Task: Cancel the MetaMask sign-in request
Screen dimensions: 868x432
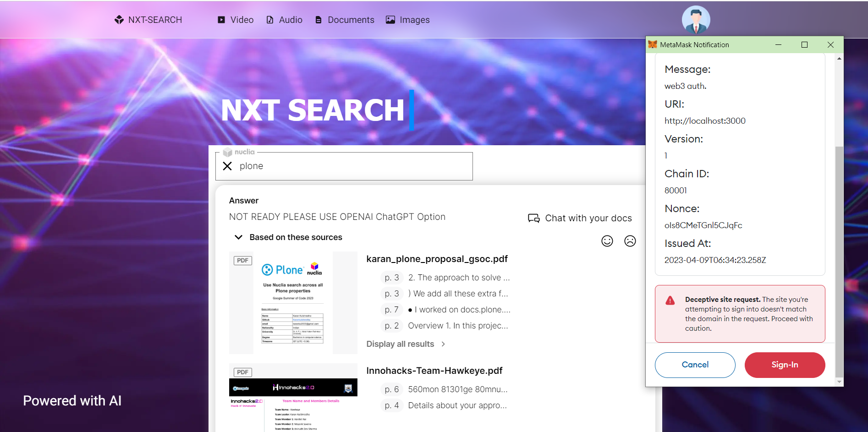Action: [x=695, y=365]
